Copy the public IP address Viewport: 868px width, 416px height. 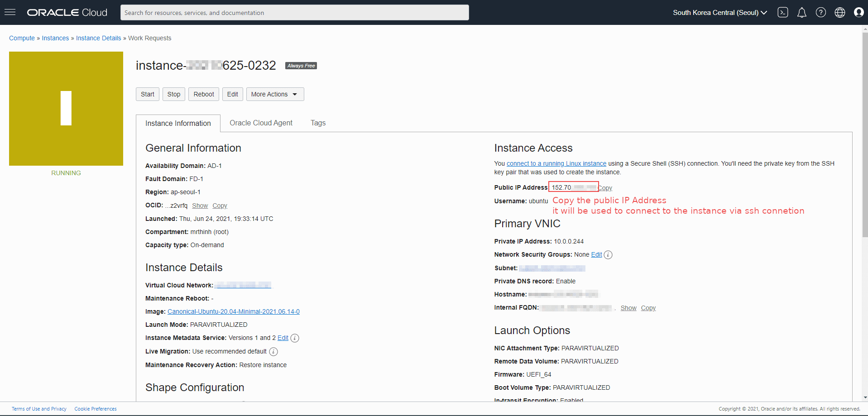pyautogui.click(x=605, y=188)
